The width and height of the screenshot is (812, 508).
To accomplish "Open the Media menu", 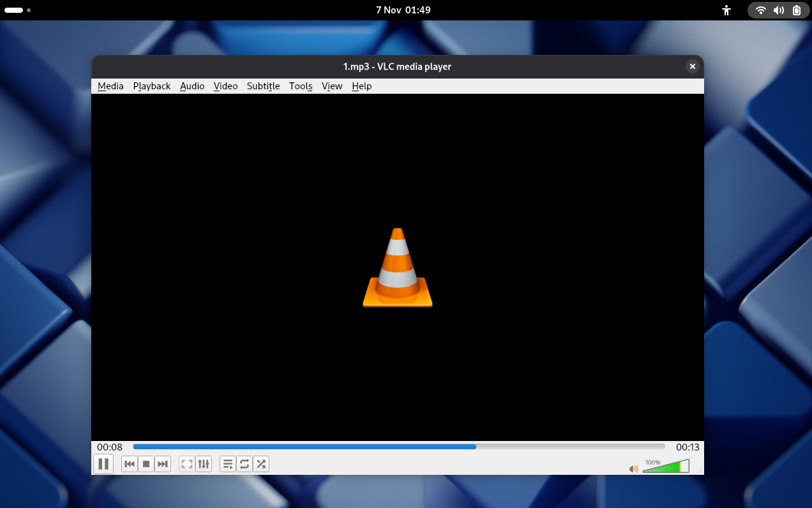I will pos(110,86).
